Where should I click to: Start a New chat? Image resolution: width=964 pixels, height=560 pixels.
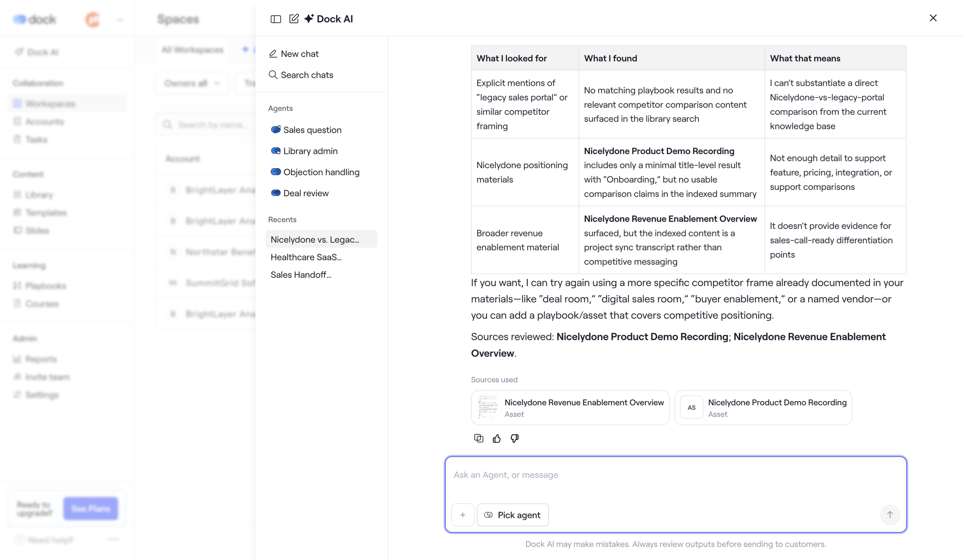pyautogui.click(x=294, y=54)
